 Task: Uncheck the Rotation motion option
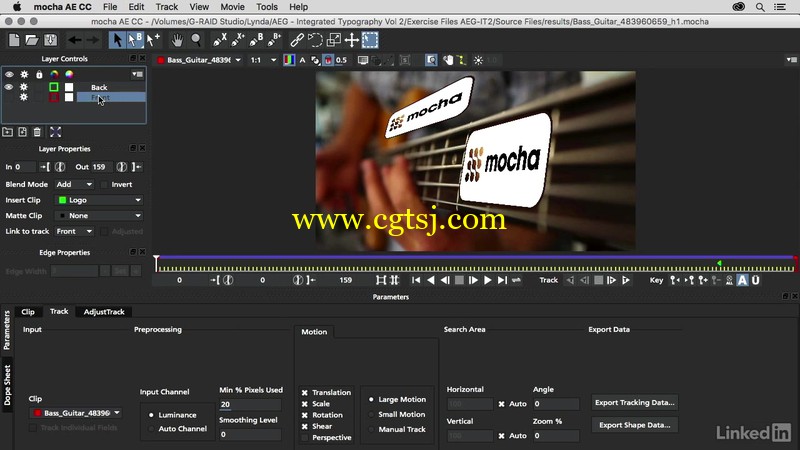(305, 415)
